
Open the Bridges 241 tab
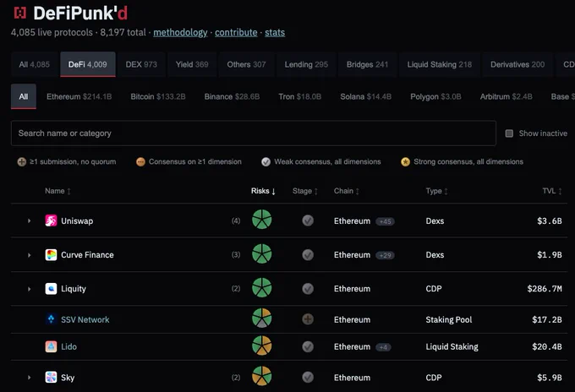367,64
